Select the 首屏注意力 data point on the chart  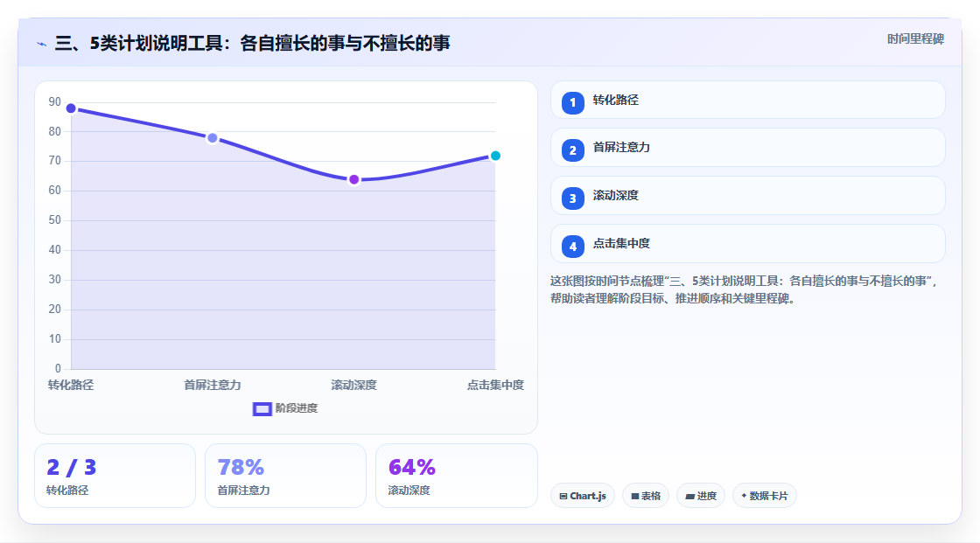click(213, 138)
